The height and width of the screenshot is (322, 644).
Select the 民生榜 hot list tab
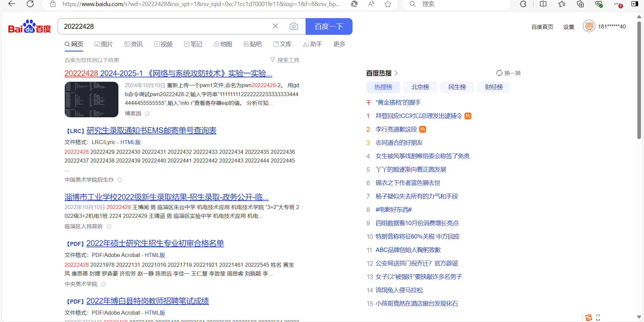click(457, 87)
